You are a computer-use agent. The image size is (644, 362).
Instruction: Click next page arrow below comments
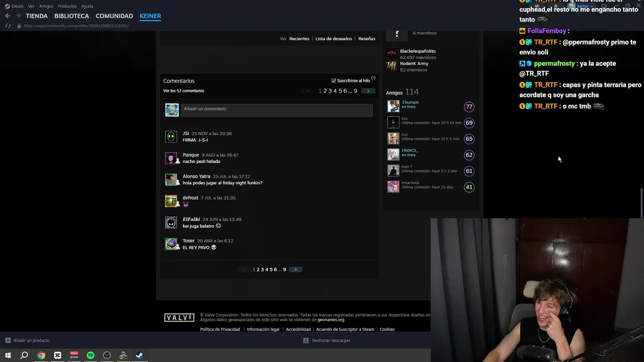[295, 269]
